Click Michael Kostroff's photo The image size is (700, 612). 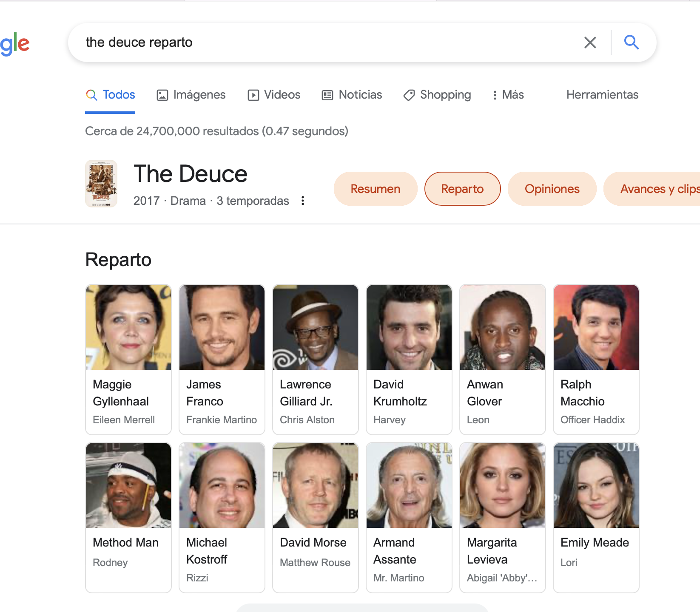pyautogui.click(x=222, y=485)
